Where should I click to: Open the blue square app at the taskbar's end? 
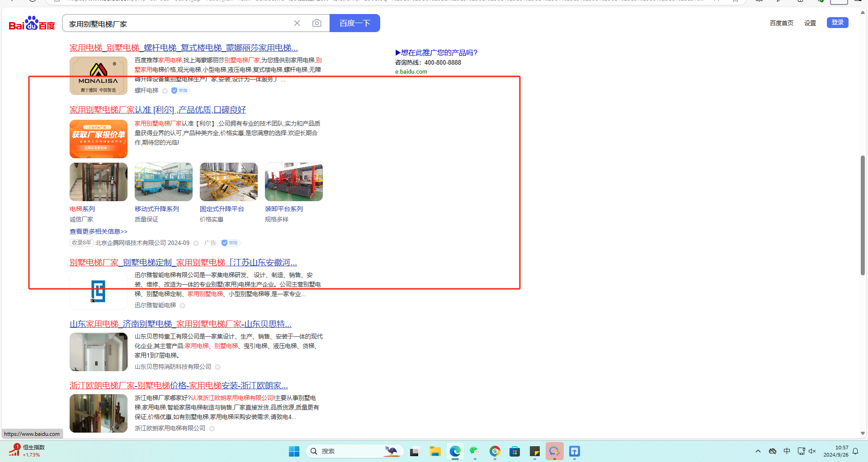pos(574,451)
